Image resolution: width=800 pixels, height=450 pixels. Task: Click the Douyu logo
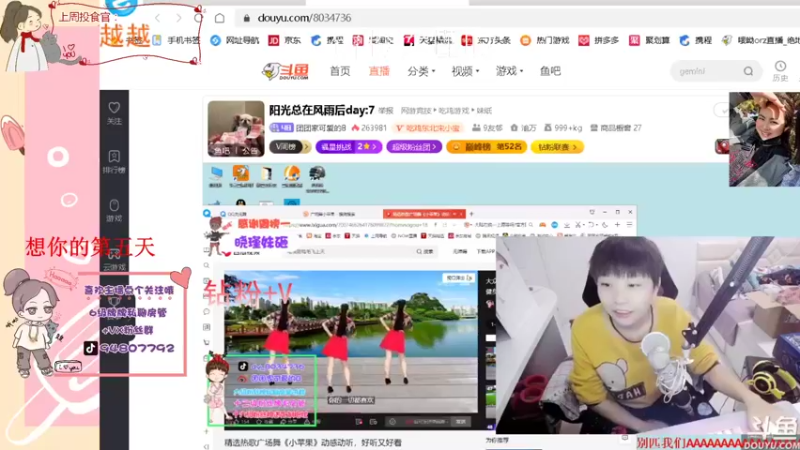tap(286, 71)
